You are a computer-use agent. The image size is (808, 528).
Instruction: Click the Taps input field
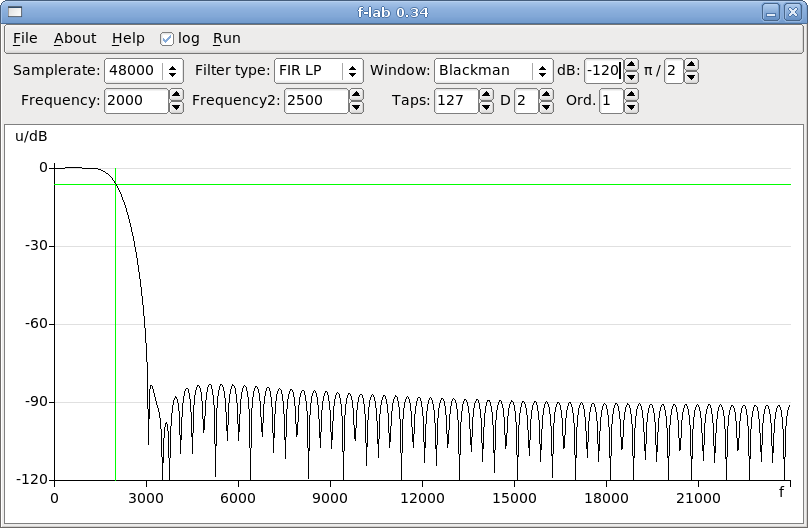click(x=456, y=100)
